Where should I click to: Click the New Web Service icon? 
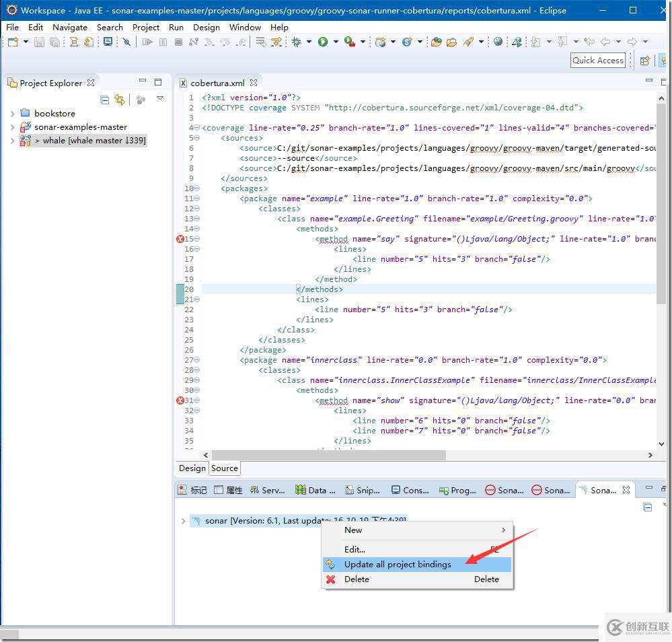tap(407, 42)
